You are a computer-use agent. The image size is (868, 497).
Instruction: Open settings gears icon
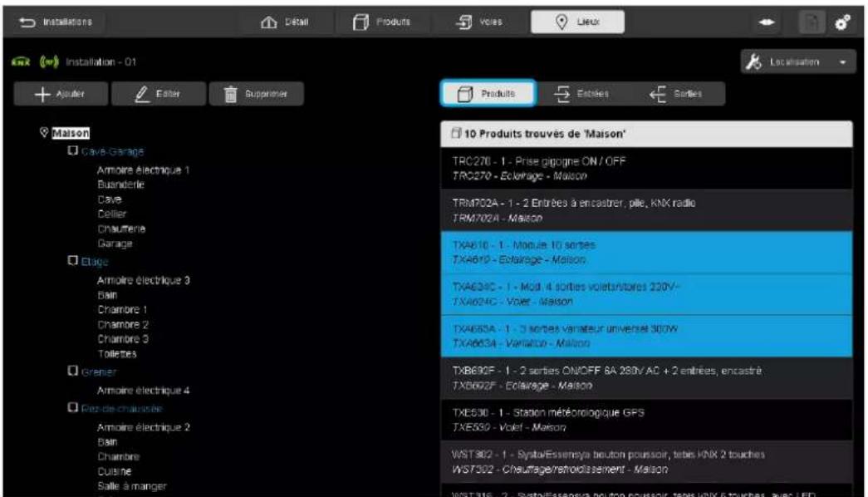(x=842, y=22)
